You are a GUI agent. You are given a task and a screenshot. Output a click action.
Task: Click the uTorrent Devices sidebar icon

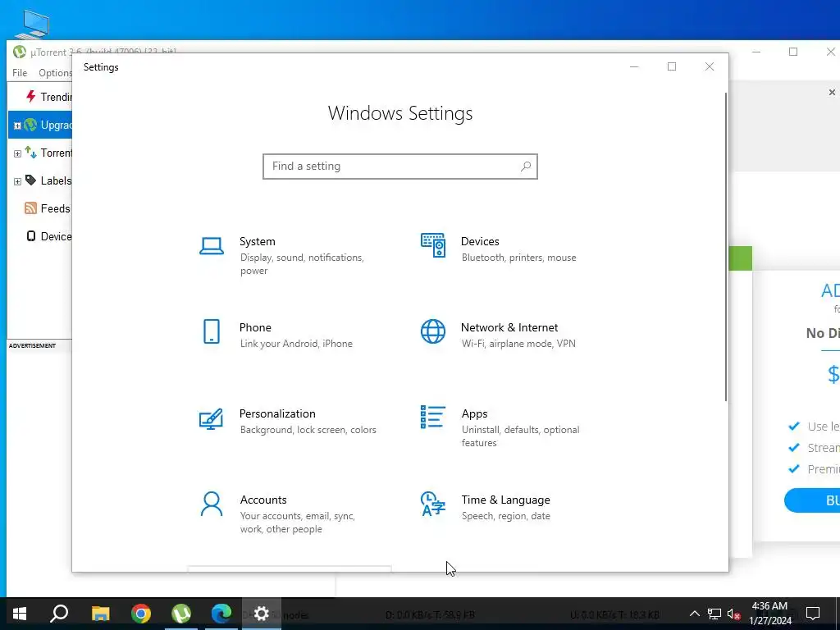(x=31, y=236)
